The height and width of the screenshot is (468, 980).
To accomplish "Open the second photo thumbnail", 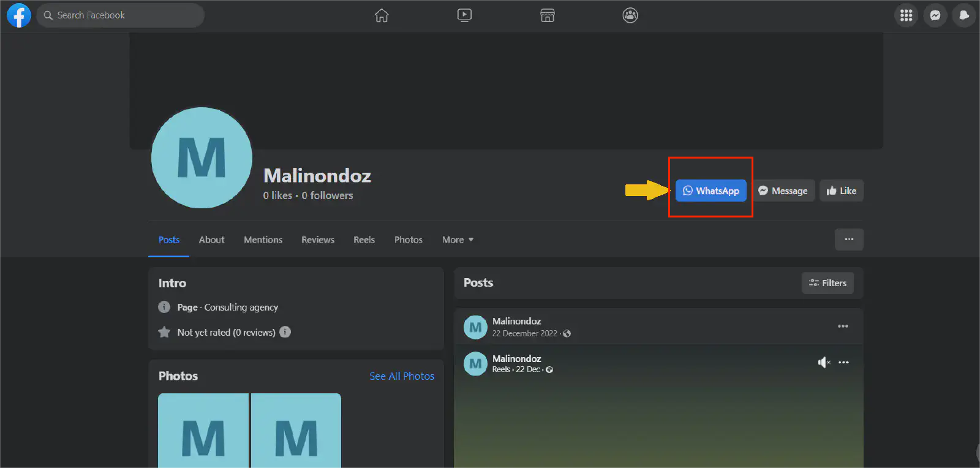I will (x=296, y=431).
